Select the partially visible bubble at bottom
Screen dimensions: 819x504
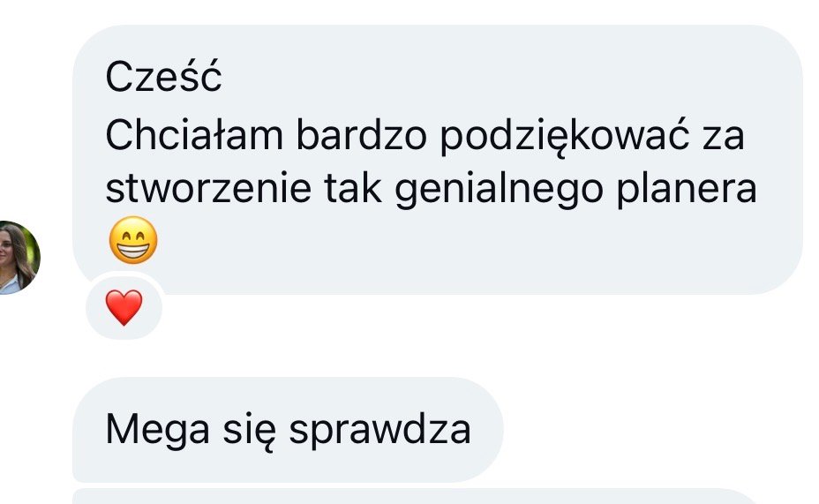pos(415,496)
